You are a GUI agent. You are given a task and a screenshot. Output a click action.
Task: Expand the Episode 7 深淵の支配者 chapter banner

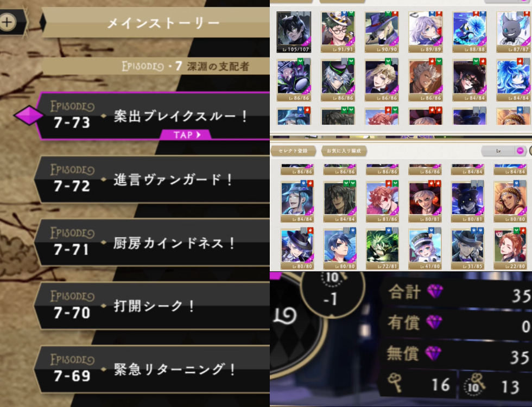point(156,66)
